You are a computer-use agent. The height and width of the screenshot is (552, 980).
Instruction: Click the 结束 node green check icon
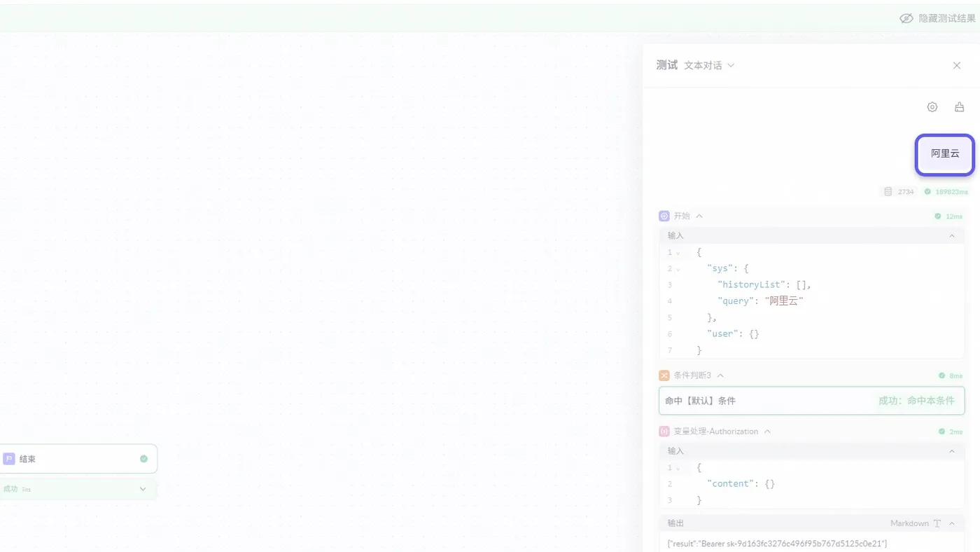pos(143,459)
